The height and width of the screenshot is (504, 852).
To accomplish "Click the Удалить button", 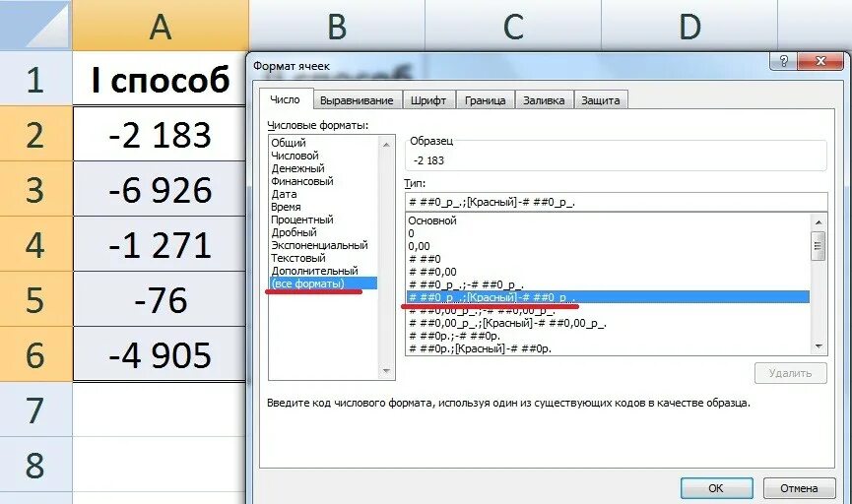I will click(x=791, y=373).
